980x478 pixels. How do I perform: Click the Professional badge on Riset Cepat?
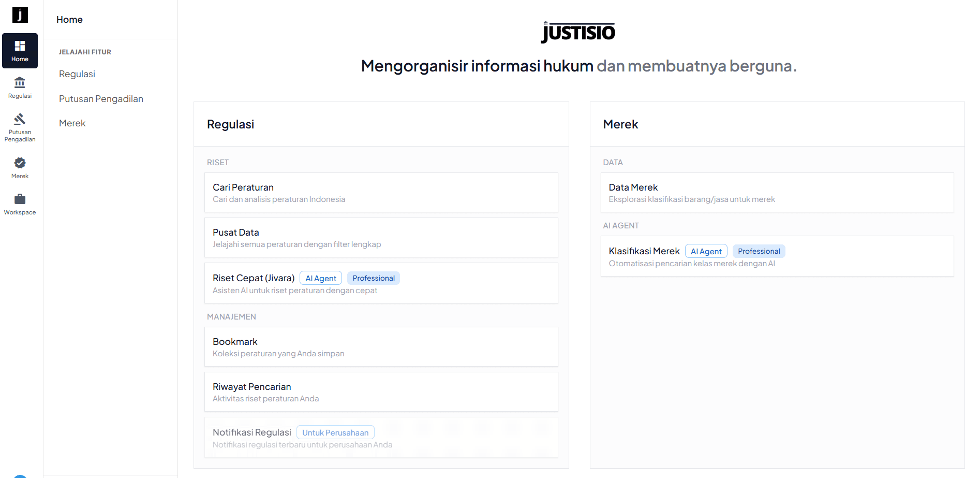tap(374, 278)
